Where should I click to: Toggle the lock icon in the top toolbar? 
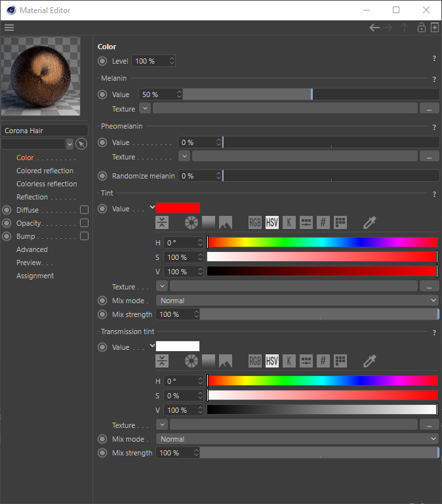[422, 28]
